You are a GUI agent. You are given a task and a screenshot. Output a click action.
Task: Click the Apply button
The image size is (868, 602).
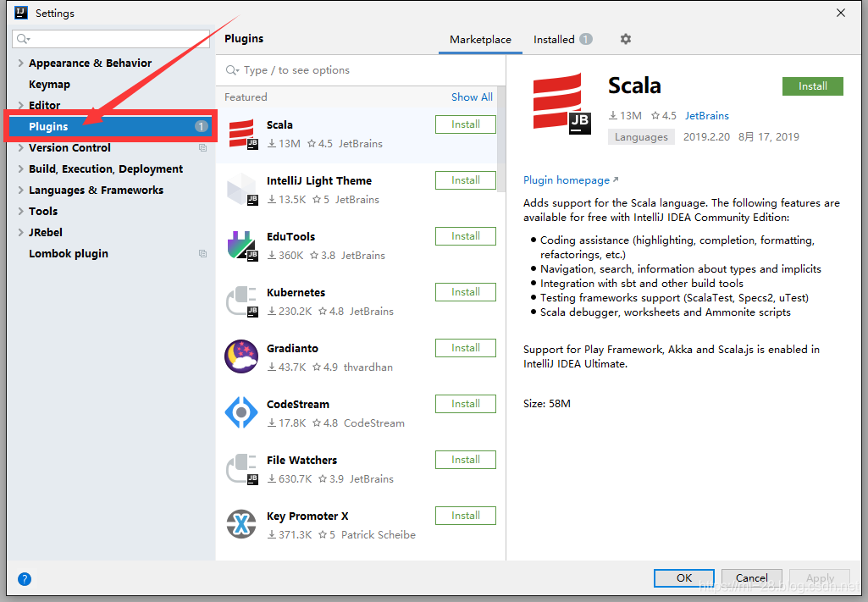820,577
